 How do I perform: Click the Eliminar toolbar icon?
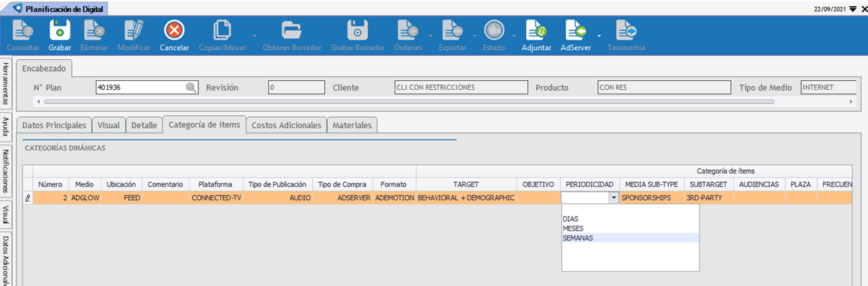(94, 31)
